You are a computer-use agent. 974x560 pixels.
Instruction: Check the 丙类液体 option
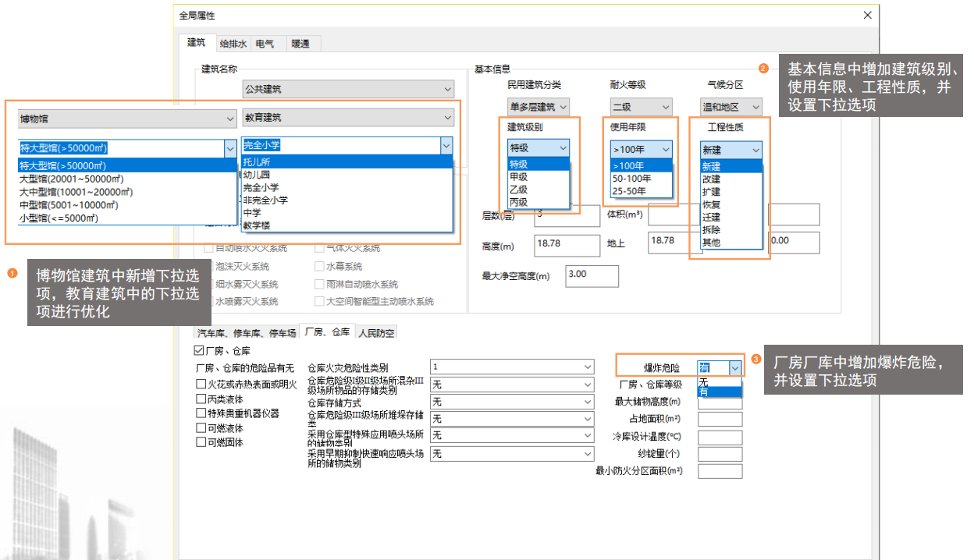(201, 399)
